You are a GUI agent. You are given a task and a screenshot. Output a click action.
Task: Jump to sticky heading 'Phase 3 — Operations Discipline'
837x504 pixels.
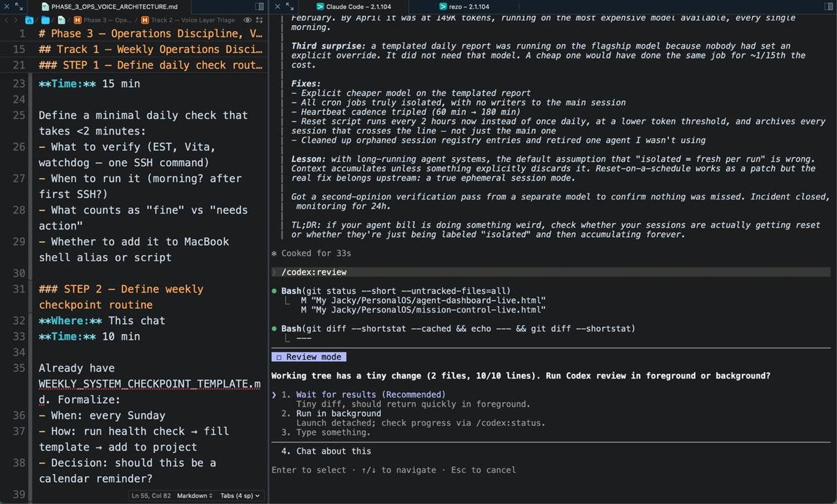click(x=151, y=33)
